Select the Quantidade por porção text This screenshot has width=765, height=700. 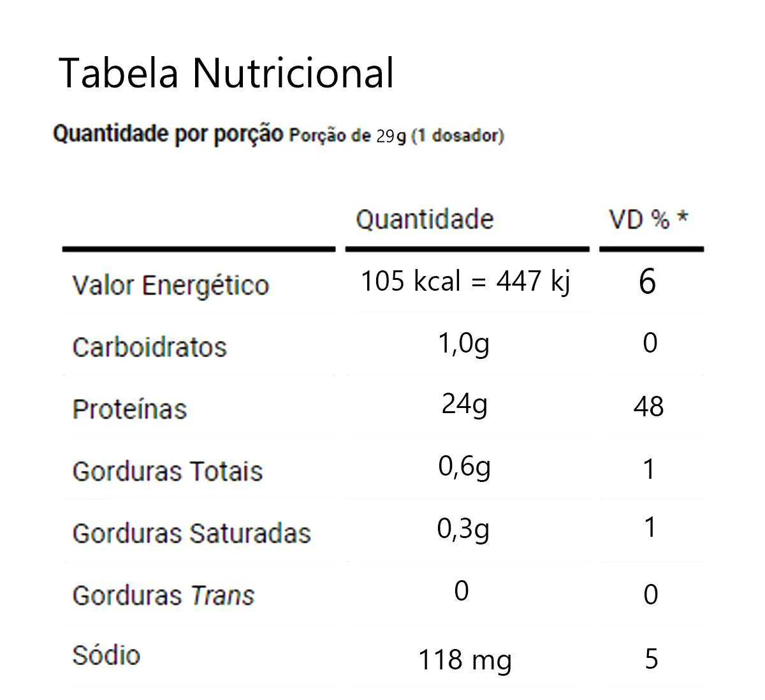coord(168,134)
